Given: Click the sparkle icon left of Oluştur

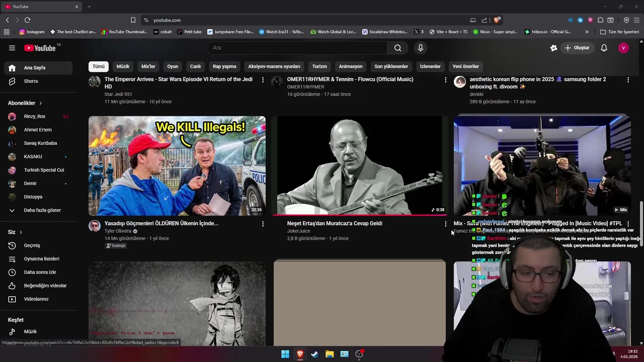Looking at the screenshot, I should 553,48.
